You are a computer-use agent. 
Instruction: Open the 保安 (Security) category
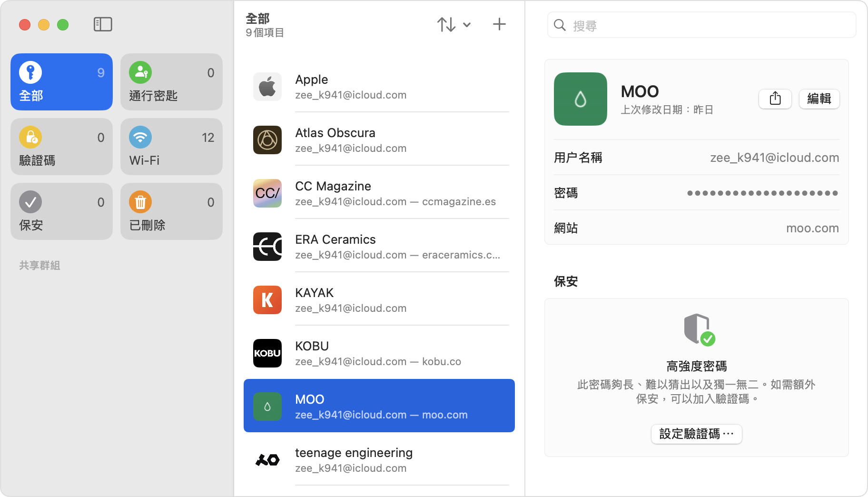click(x=61, y=211)
